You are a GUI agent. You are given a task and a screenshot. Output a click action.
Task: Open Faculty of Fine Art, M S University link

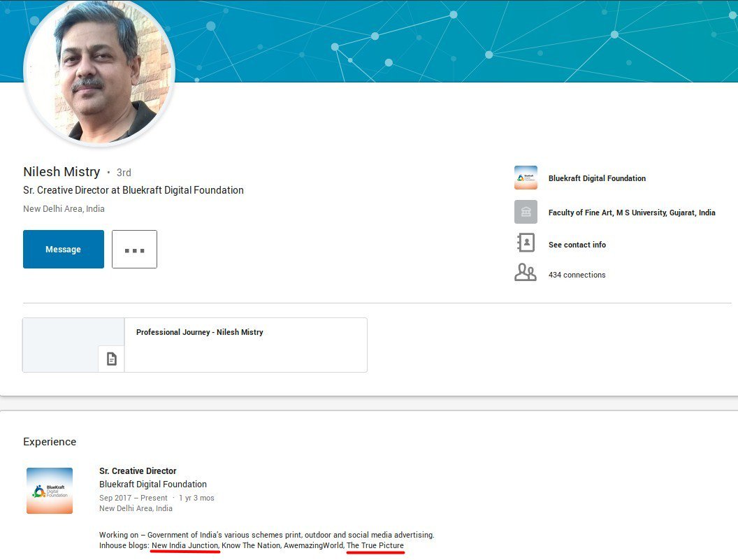(x=632, y=213)
